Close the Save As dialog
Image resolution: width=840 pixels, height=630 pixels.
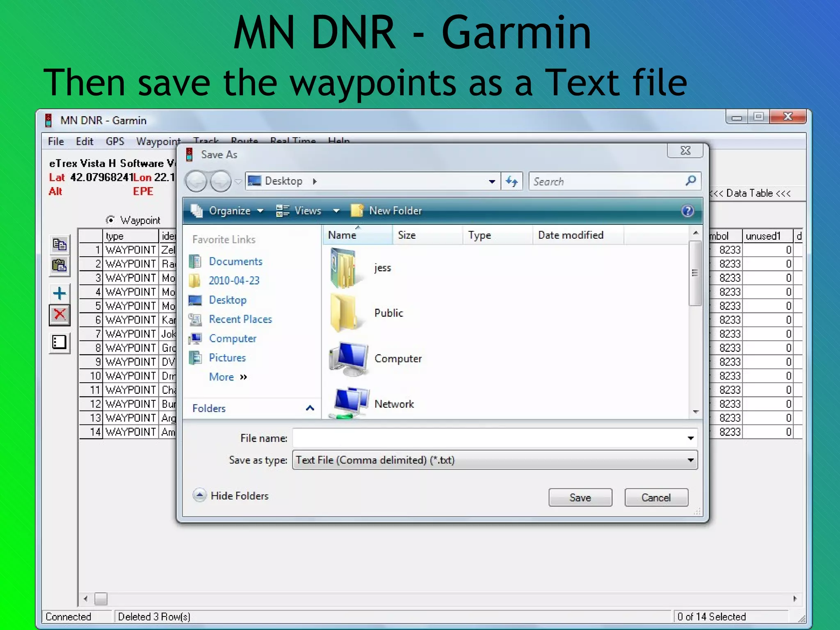click(685, 151)
